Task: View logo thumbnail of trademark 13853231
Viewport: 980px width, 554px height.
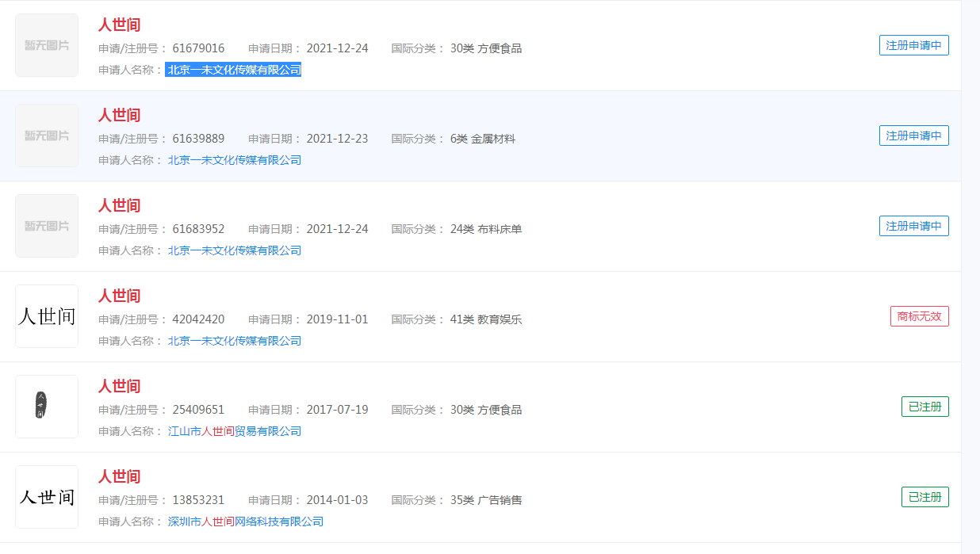Action: click(x=47, y=497)
